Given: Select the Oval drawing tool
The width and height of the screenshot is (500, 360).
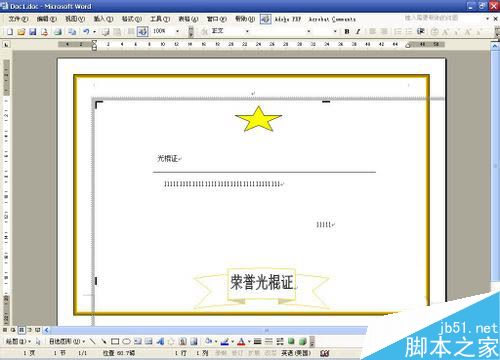Looking at the screenshot, I should pyautogui.click(x=126, y=341).
